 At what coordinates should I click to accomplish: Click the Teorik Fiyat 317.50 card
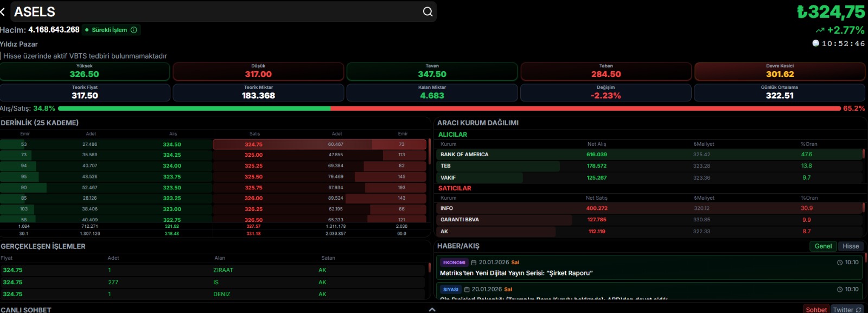click(x=85, y=92)
